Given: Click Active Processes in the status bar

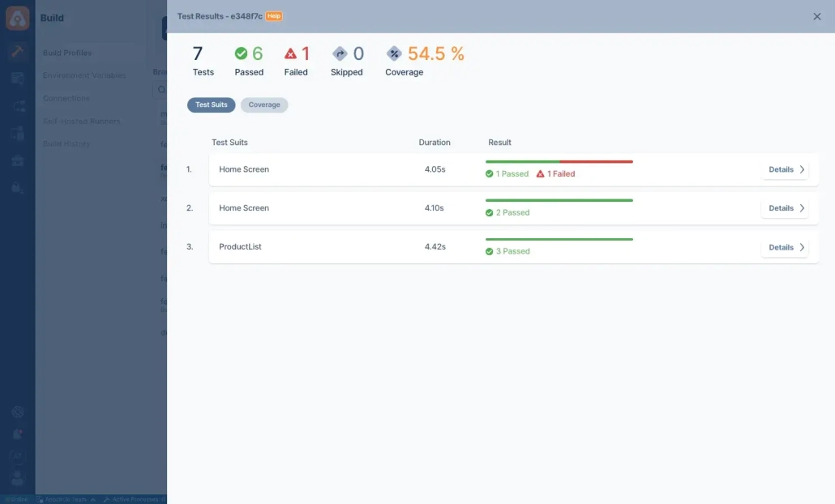Looking at the screenshot, I should coord(139,500).
